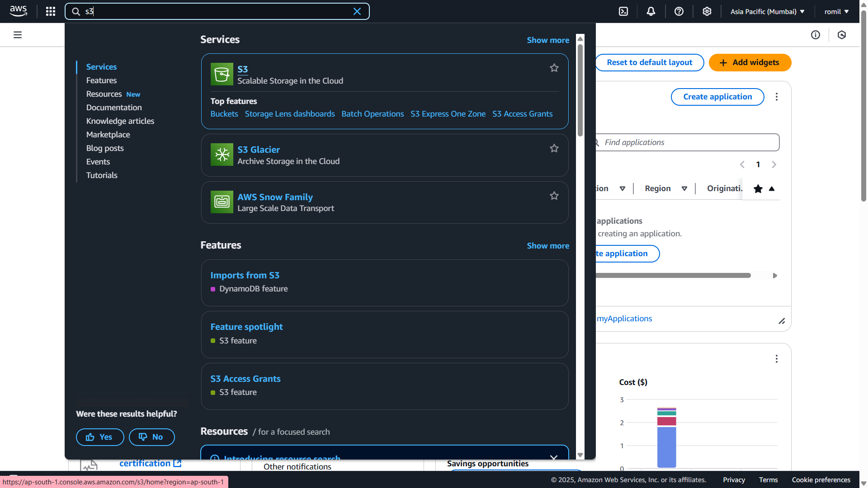This screenshot has height=488, width=868.
Task: Favorite AWS Snow Family with the star
Action: pyautogui.click(x=554, y=196)
